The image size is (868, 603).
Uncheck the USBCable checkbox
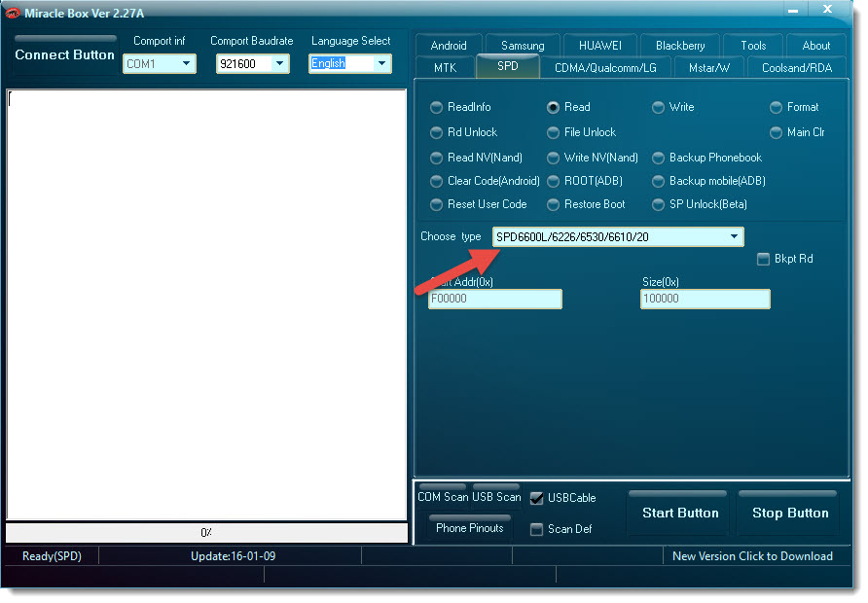point(536,498)
